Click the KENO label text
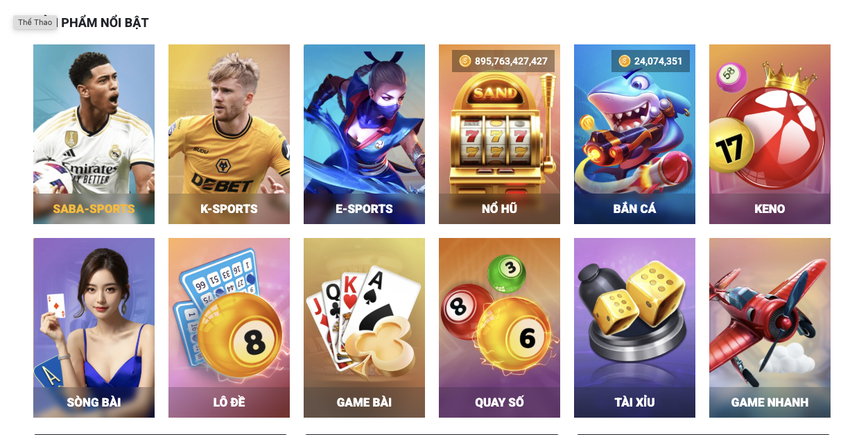The height and width of the screenshot is (435, 868). click(x=770, y=209)
